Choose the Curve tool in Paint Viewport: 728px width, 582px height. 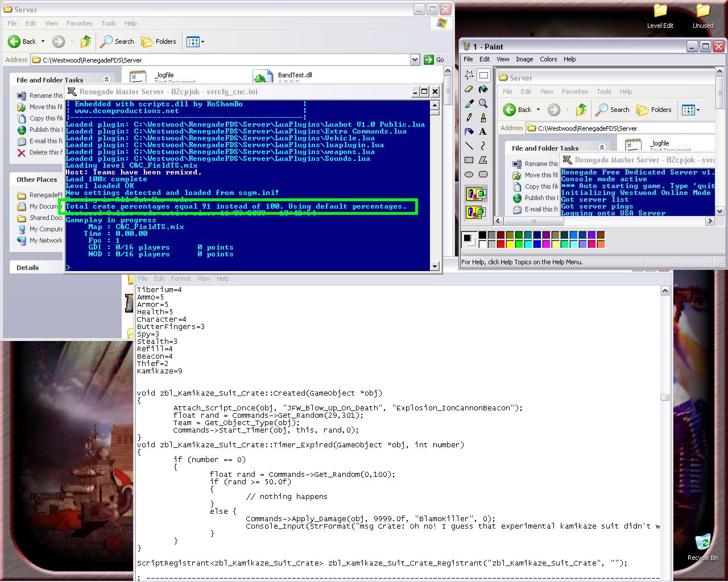click(483, 146)
